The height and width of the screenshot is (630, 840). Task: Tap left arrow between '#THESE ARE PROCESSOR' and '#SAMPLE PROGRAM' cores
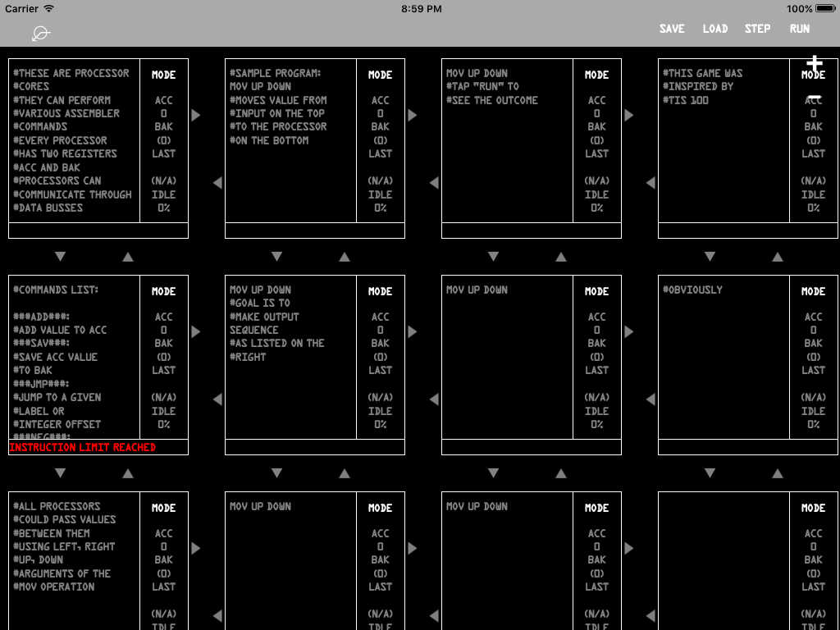[x=217, y=183]
